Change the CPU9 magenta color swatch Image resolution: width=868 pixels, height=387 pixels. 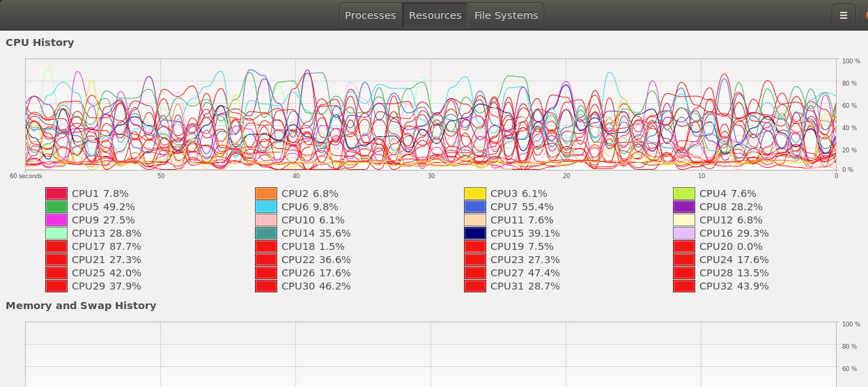coord(56,220)
